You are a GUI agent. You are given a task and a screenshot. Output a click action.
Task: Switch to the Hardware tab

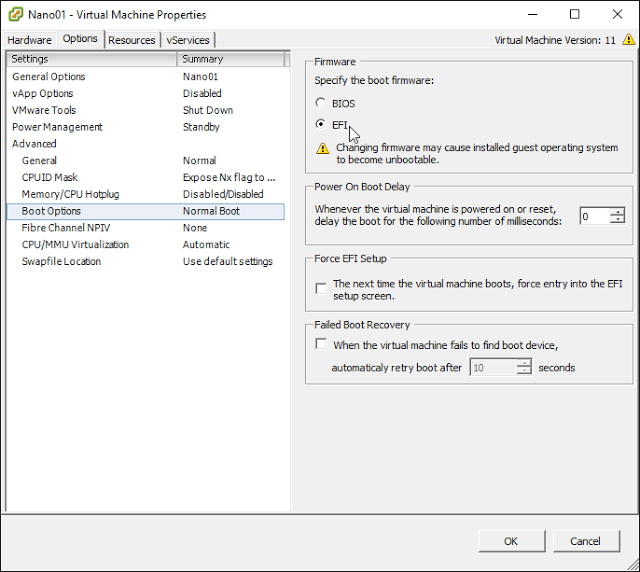coord(30,40)
